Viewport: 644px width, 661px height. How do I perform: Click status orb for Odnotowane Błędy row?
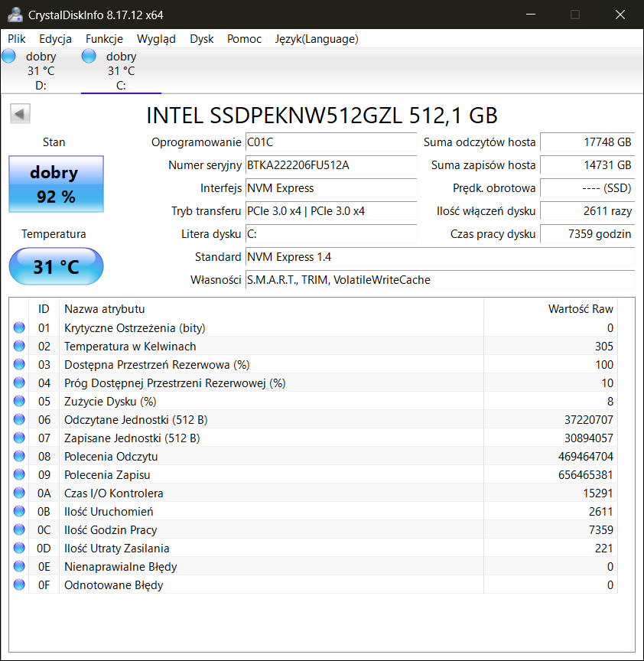coord(19,585)
